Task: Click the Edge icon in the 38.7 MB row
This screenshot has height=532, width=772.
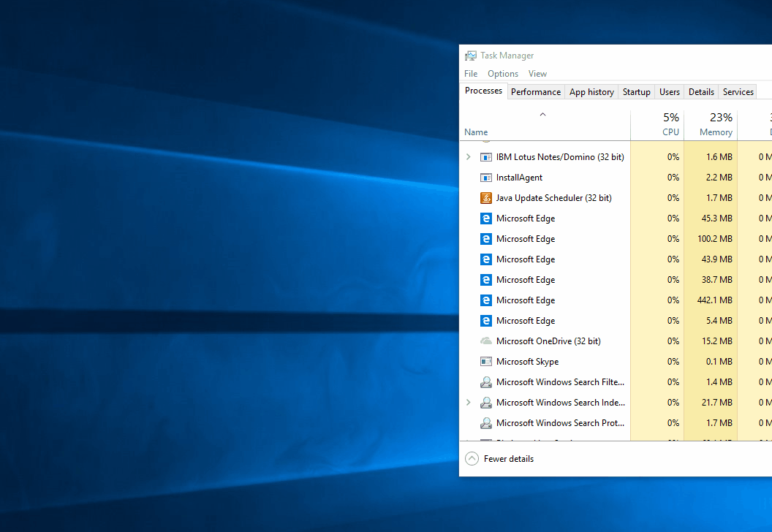Action: coord(486,280)
